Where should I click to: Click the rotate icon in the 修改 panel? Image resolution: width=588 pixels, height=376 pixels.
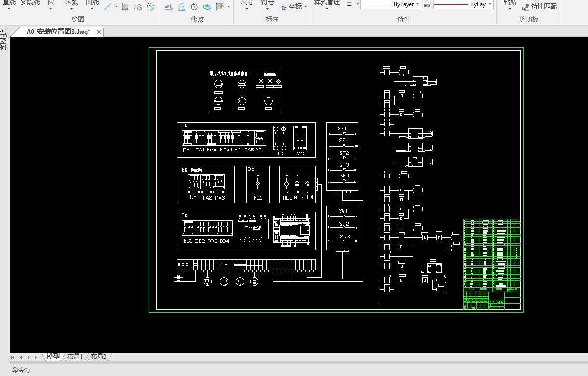click(194, 7)
